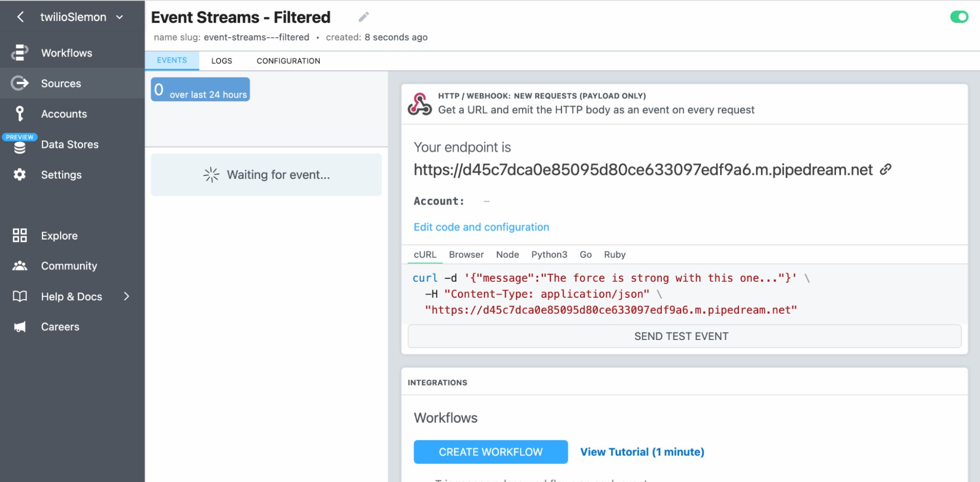980x482 pixels.
Task: Expand the twilioSlemon workspace dropdown
Action: click(x=120, y=17)
